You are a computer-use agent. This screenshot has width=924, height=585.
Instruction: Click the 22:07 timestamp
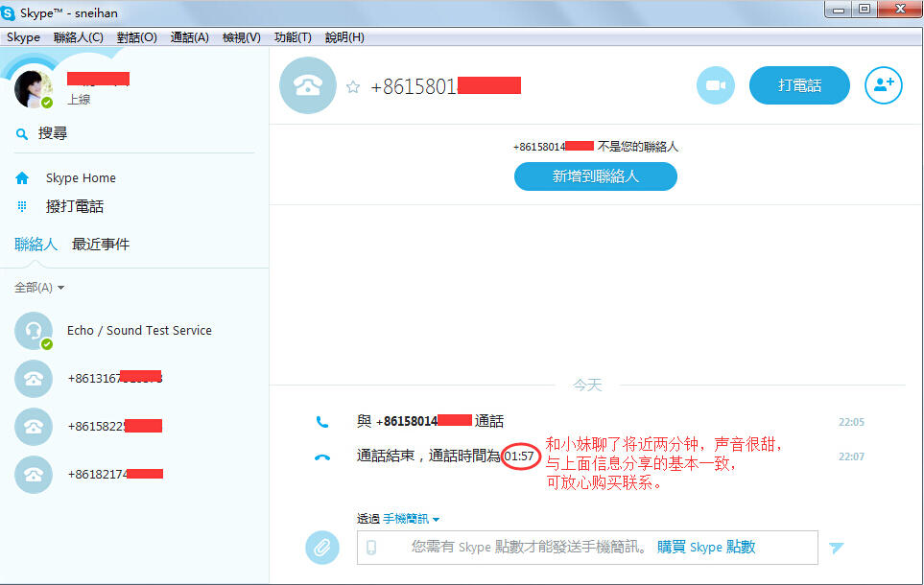(x=851, y=456)
